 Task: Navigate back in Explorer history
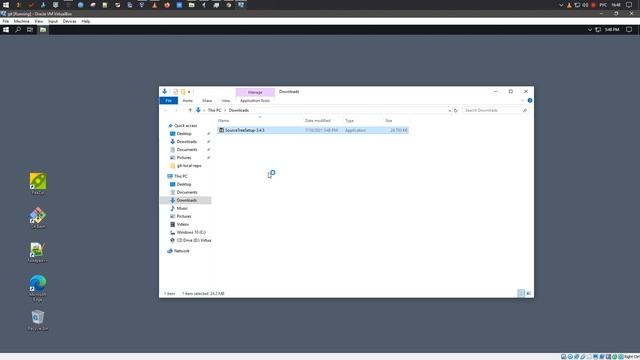coord(166,110)
